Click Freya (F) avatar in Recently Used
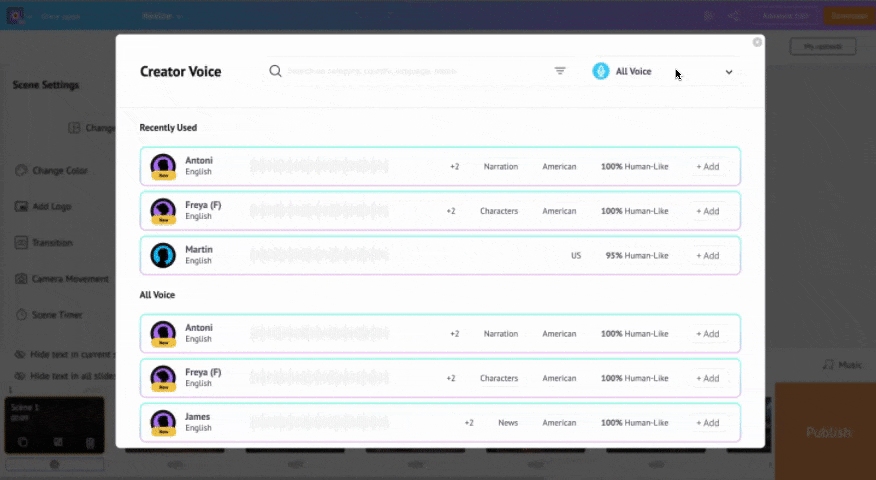 click(163, 211)
